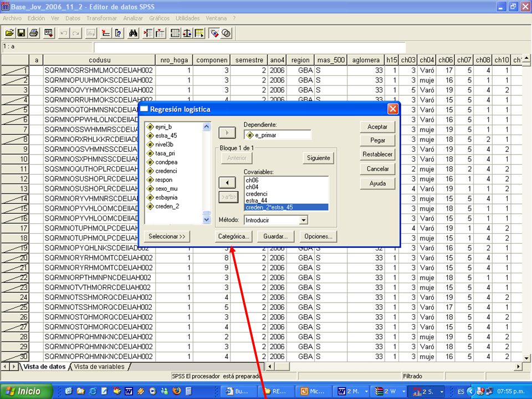This screenshot has height=399, width=532.
Task: Click the Guardar... button
Action: 275,237
